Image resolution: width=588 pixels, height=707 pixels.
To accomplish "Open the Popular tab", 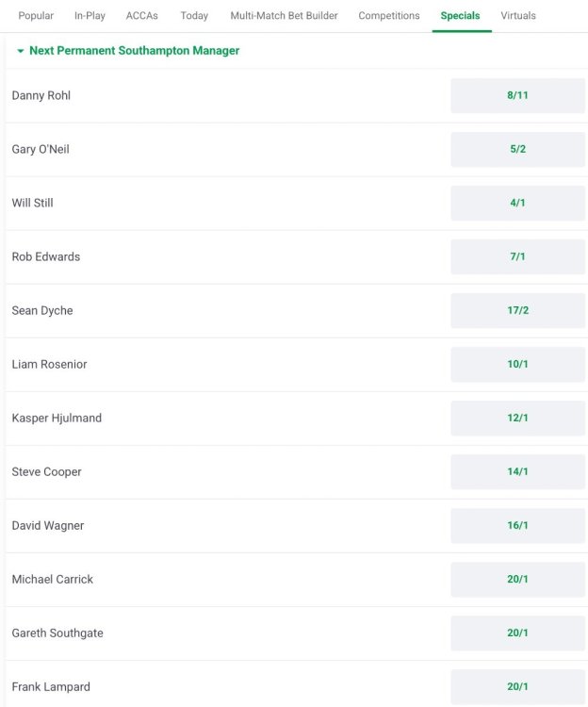I will (36, 16).
